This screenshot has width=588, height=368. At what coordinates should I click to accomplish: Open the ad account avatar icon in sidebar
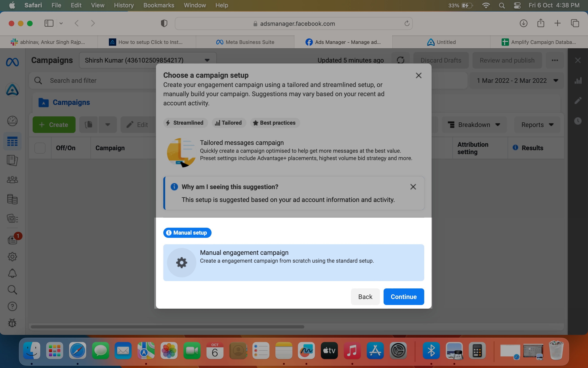pyautogui.click(x=12, y=90)
